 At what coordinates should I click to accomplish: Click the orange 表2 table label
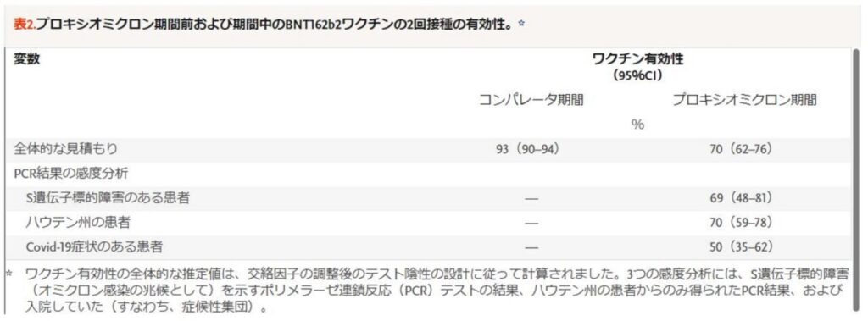24,26
